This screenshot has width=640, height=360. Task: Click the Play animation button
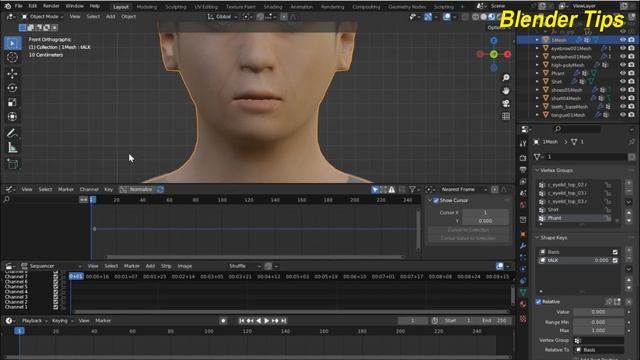point(267,321)
